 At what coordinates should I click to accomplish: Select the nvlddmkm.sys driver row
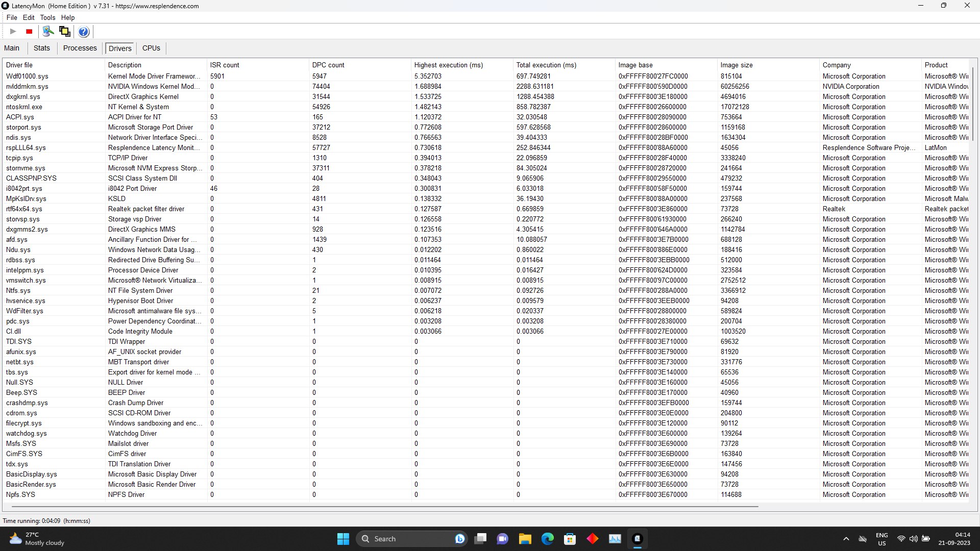[486, 86]
